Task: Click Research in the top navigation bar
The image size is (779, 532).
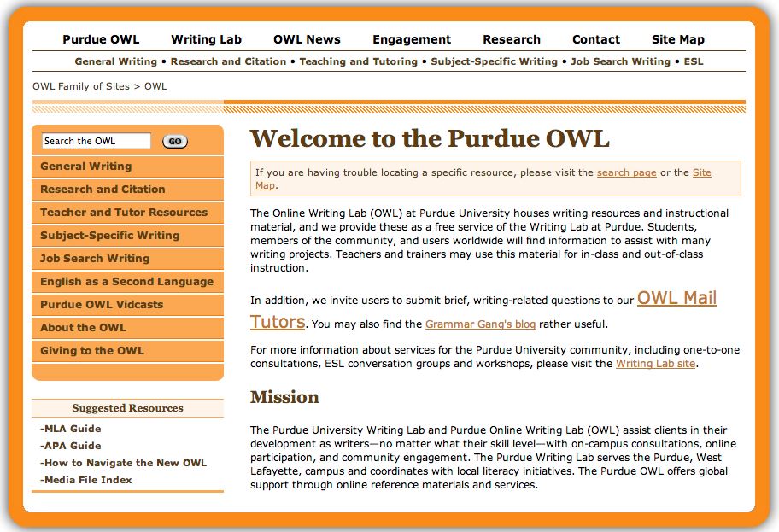Action: [x=511, y=39]
